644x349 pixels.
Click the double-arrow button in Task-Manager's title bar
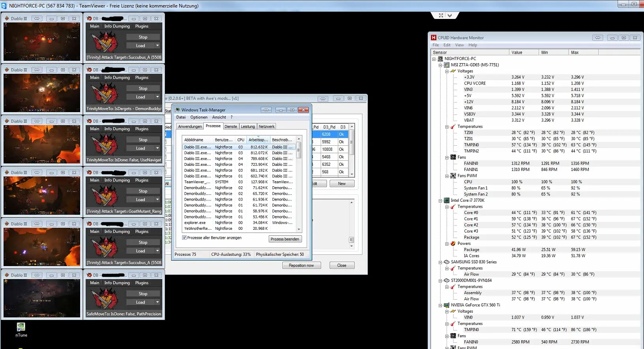(x=266, y=110)
